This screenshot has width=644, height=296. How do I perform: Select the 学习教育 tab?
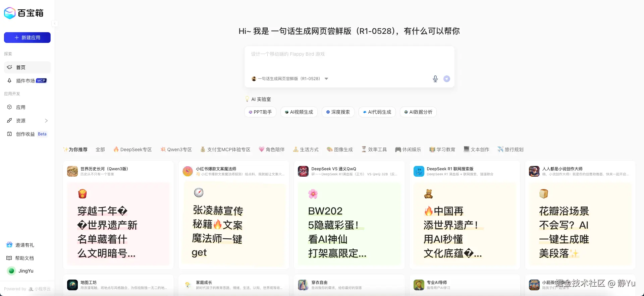[x=442, y=150]
